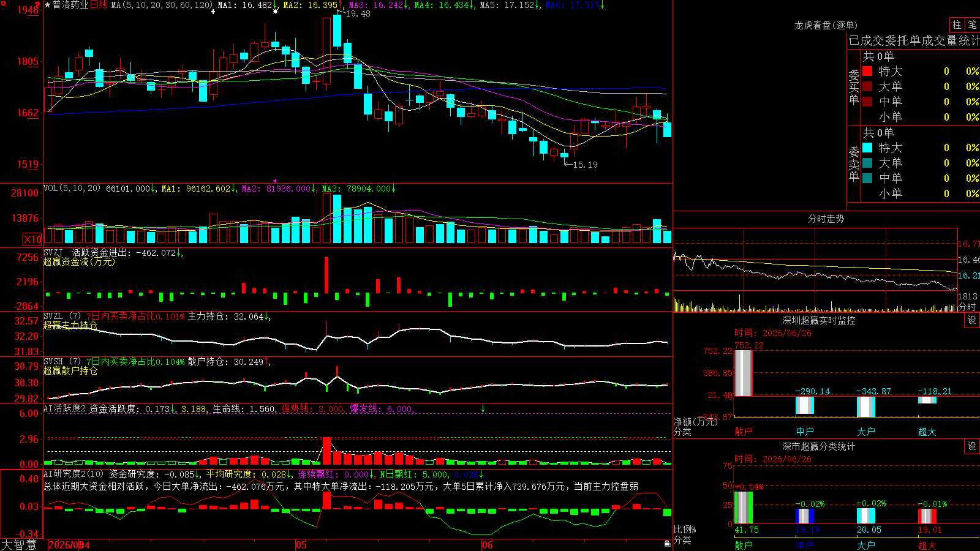Click the 05 month marker on the time axis
Image resolution: width=980 pixels, height=551 pixels.
pos(301,545)
